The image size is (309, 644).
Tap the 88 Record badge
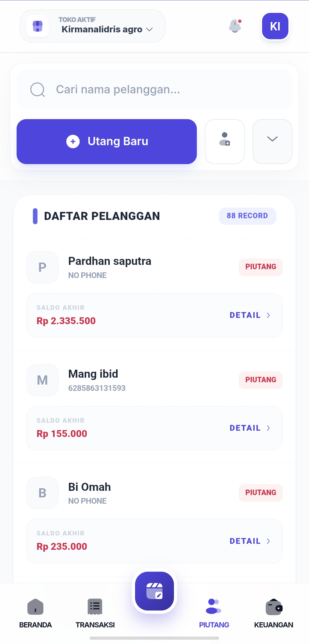[247, 216]
